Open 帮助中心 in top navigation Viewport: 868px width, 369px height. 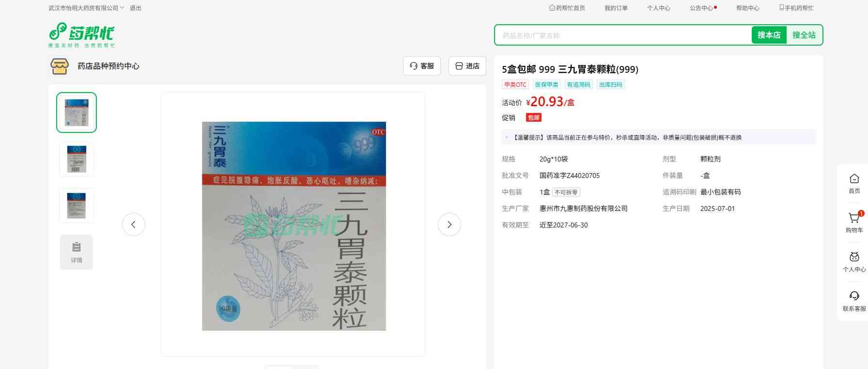(x=747, y=8)
